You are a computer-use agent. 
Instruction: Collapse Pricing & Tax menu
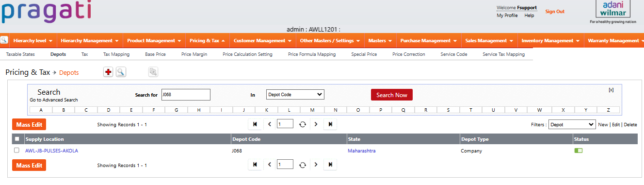click(x=207, y=40)
